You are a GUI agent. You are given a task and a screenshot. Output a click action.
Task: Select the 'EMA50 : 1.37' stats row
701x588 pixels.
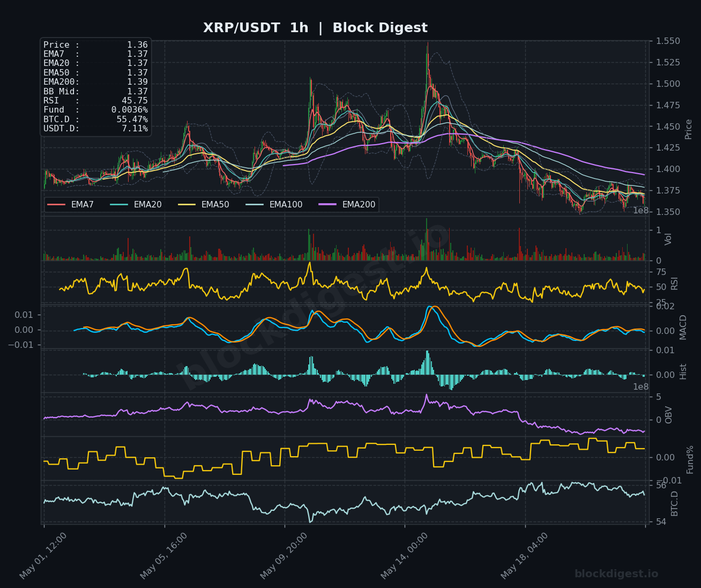coord(95,73)
